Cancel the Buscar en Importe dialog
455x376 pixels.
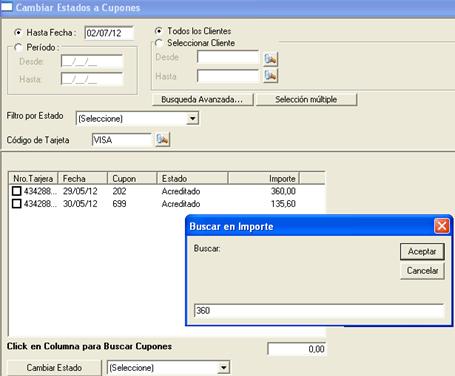click(x=422, y=270)
